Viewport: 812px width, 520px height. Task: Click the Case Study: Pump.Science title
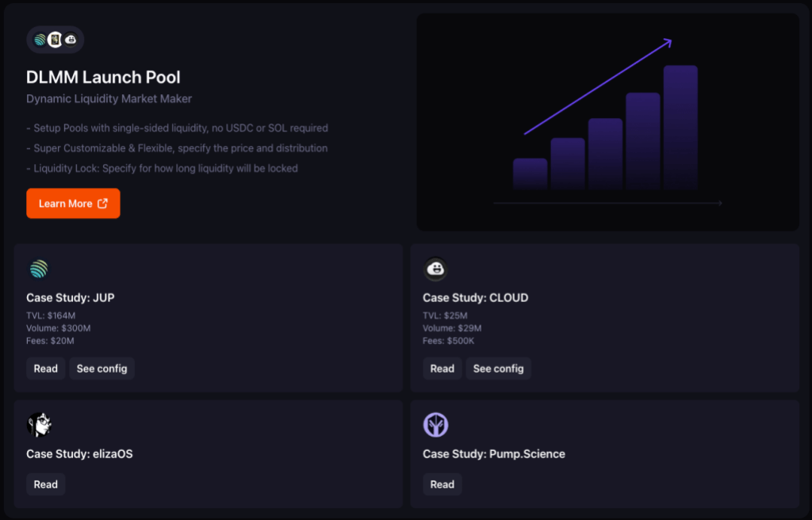point(493,454)
